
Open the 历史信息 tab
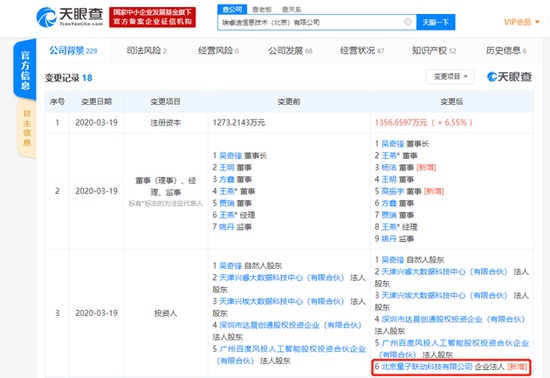(506, 50)
